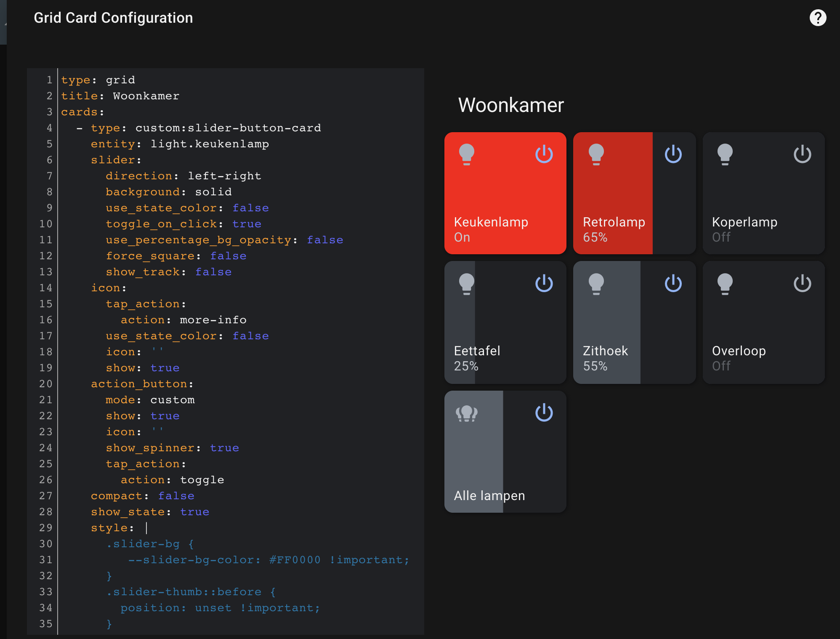The image size is (840, 639).
Task: Turn on Koperlamp using its power button
Action: pyautogui.click(x=802, y=154)
